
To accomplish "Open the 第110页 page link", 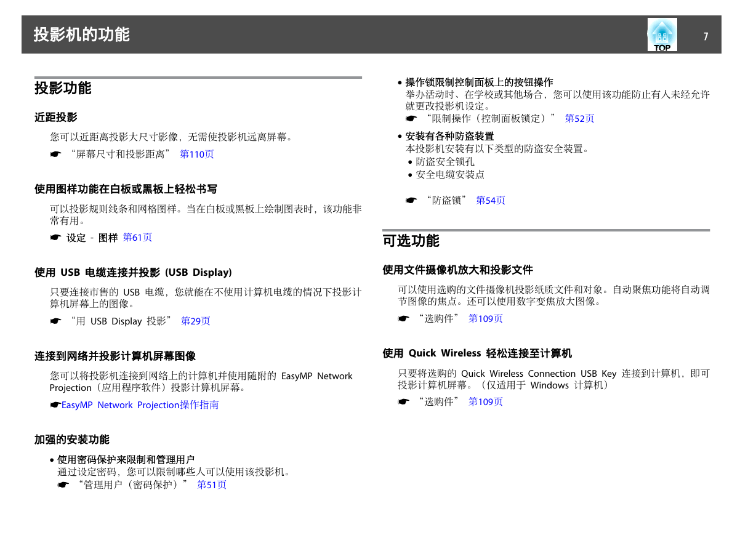I will (x=197, y=155).
